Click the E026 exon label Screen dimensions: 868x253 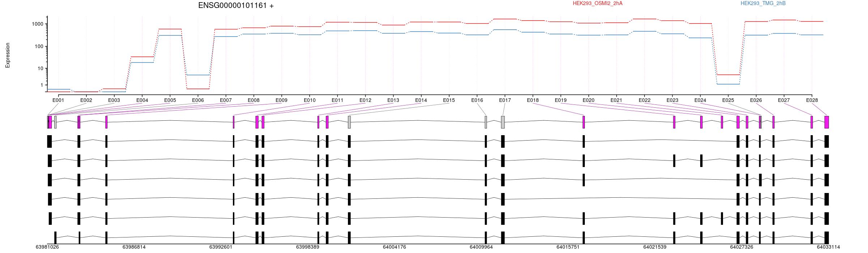tap(756, 100)
